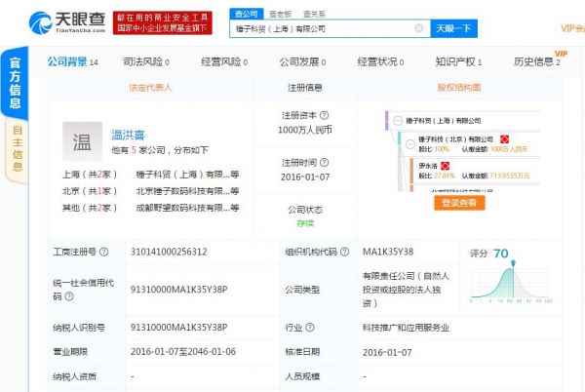Image resolution: width=585 pixels, height=392 pixels.
Task: Open the 司法风险 tab
Action: 146,61
